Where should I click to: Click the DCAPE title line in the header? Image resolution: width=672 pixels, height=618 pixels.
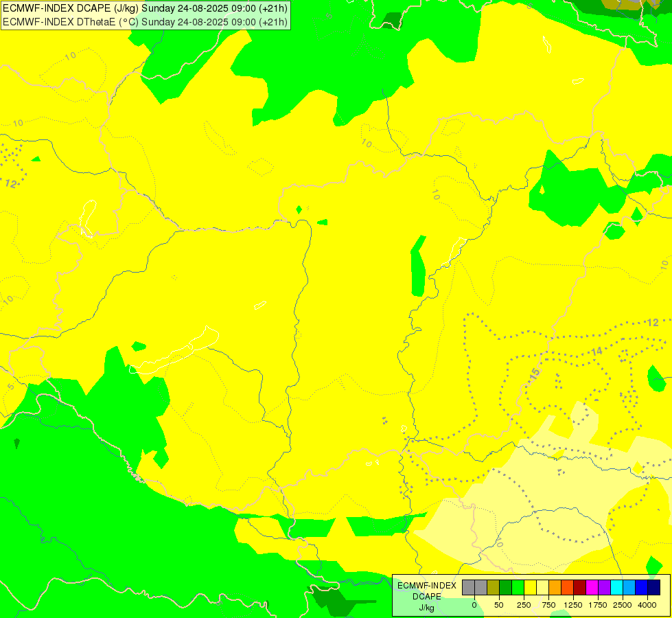[x=146, y=8]
